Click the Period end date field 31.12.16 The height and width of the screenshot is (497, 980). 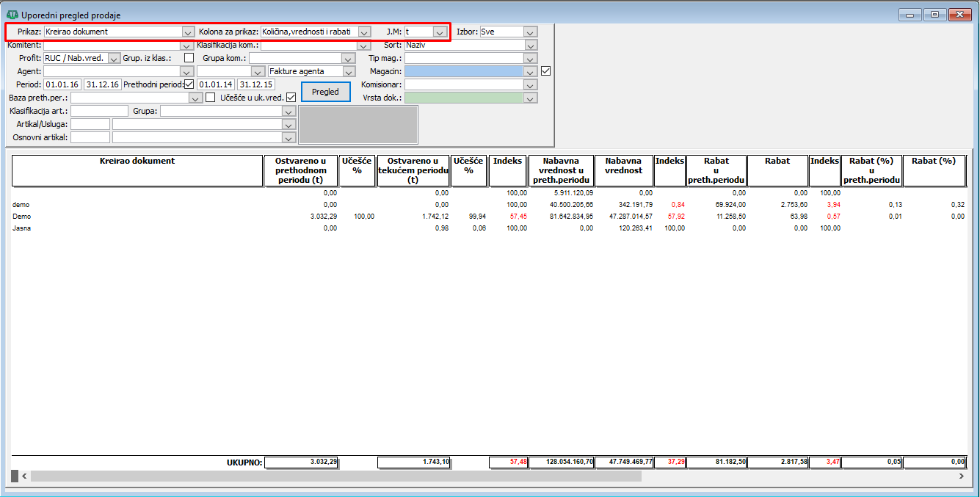tap(103, 84)
